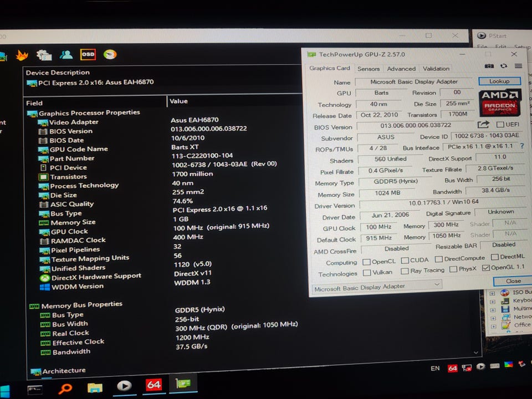Open the File menu in PStart

click(x=482, y=46)
